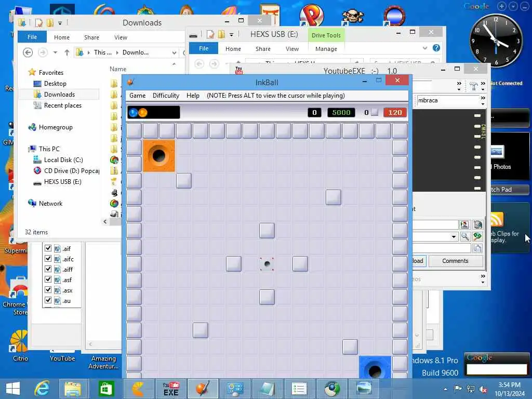
Task: Open the Help menu in InkBall
Action: [193, 96]
